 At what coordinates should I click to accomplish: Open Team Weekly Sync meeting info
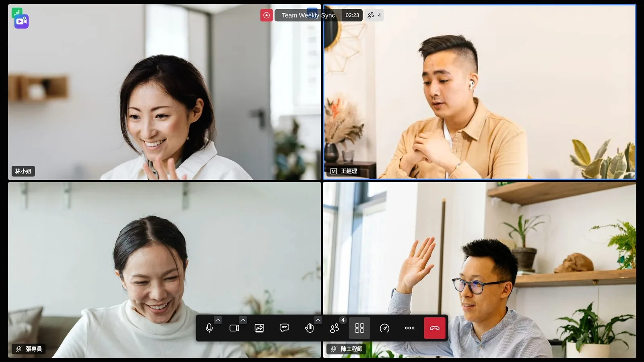click(308, 15)
